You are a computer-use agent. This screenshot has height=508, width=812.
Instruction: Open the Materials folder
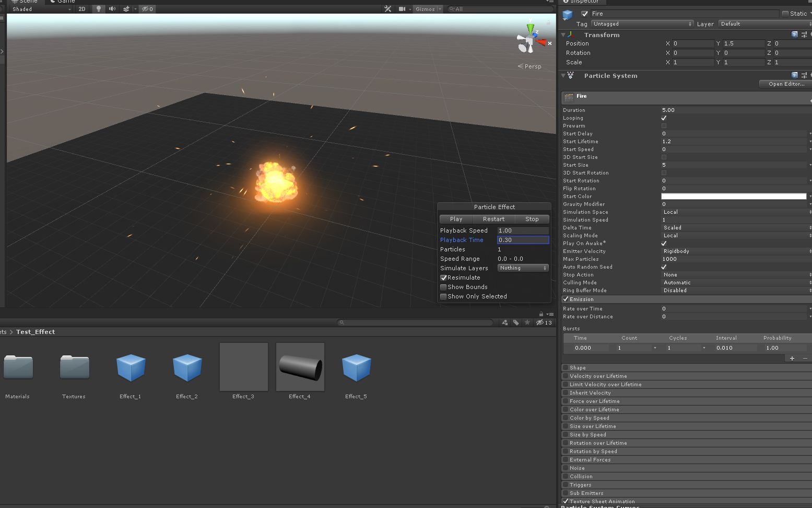18,372
